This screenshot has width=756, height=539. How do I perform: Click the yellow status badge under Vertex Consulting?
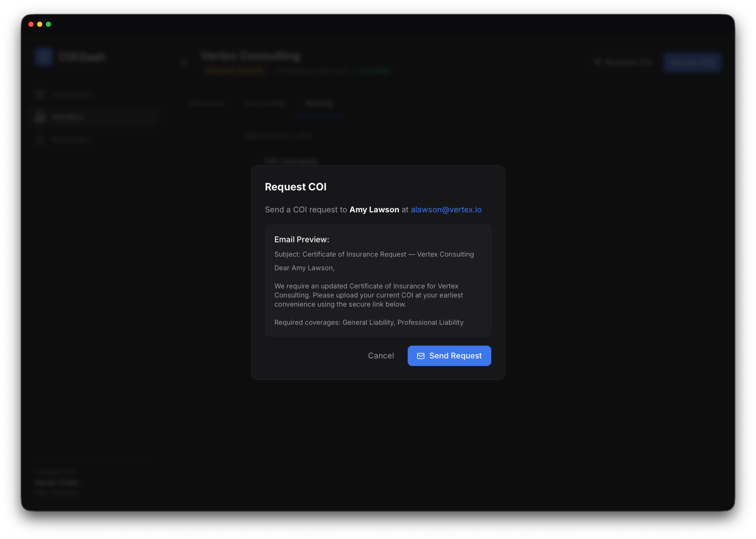click(x=234, y=70)
